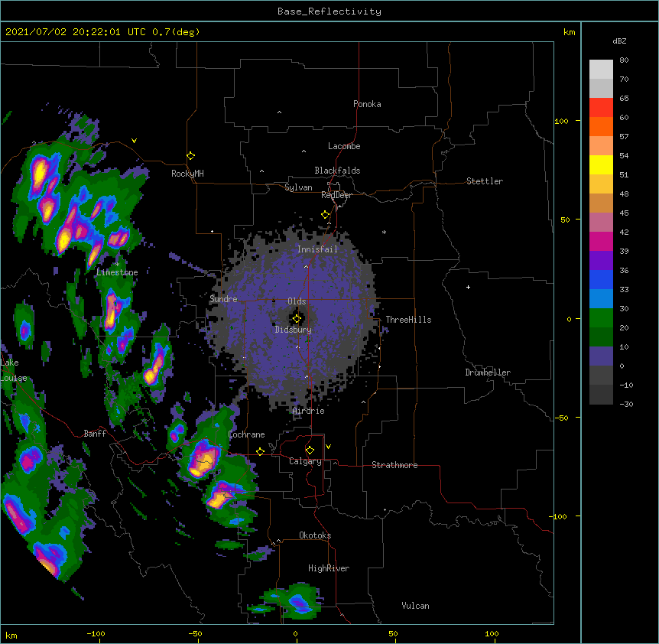The height and width of the screenshot is (644, 659).
Task: Select the Vulcan label
Action: pos(415,606)
